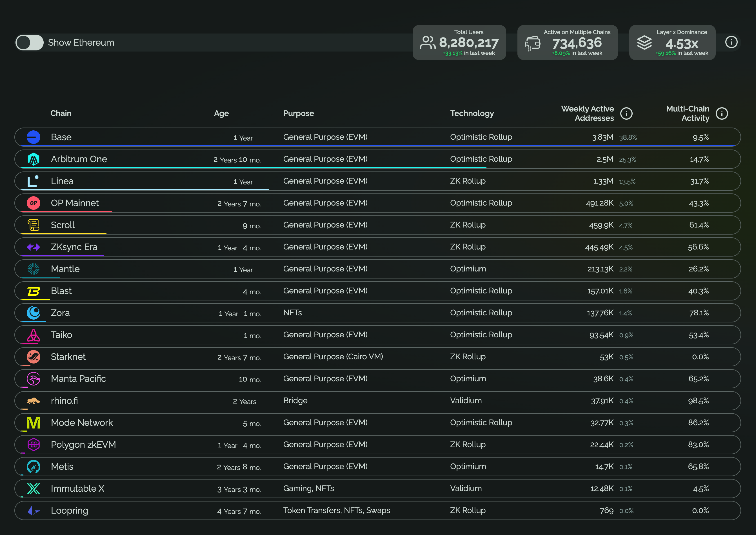Click rhino.fi's Bridge purpose cell
This screenshot has width=756, height=535.
coord(295,401)
